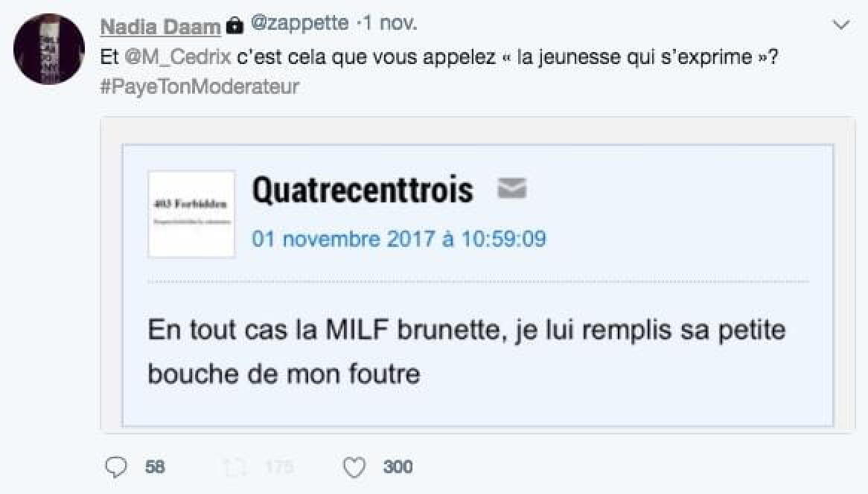Click the reply count of 58
The width and height of the screenshot is (868, 494).
[x=155, y=467]
